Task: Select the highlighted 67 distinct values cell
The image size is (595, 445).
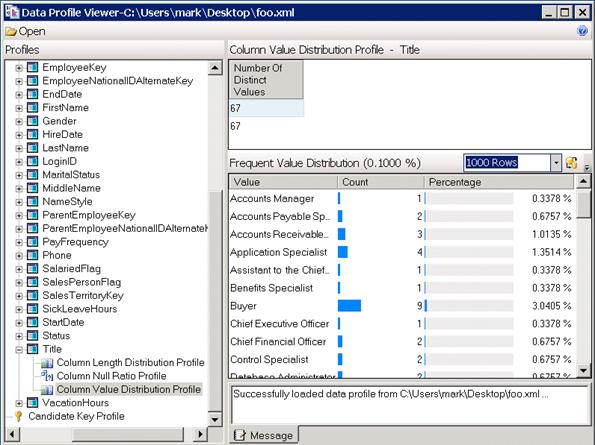Action: (266, 108)
